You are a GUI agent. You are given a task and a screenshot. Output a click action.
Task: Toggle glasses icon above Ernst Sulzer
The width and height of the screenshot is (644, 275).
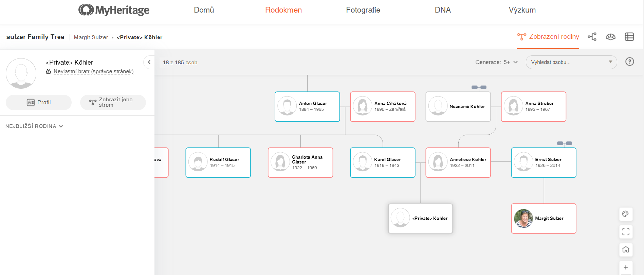tap(564, 143)
